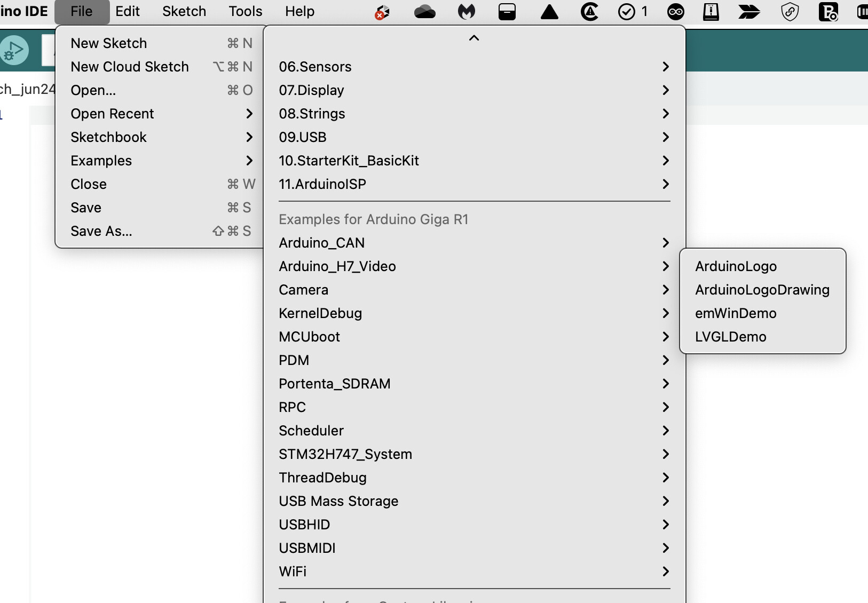Open the ArduinoLogoDrawing example sketch
The image size is (868, 603).
(763, 290)
